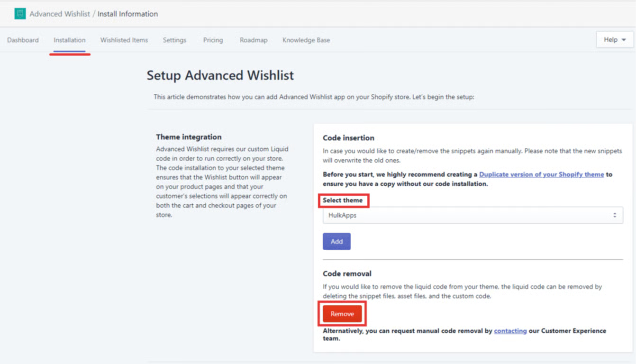The height and width of the screenshot is (364, 636).
Task: Open the Pricing tab
Action: tap(213, 40)
